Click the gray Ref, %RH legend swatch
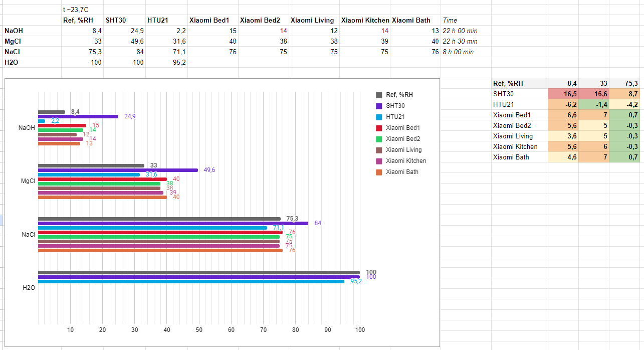 (x=379, y=95)
